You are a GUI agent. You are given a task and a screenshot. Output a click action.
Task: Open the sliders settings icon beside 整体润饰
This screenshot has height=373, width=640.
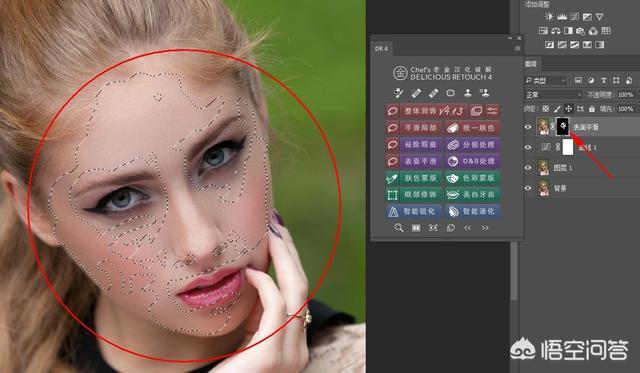[492, 111]
